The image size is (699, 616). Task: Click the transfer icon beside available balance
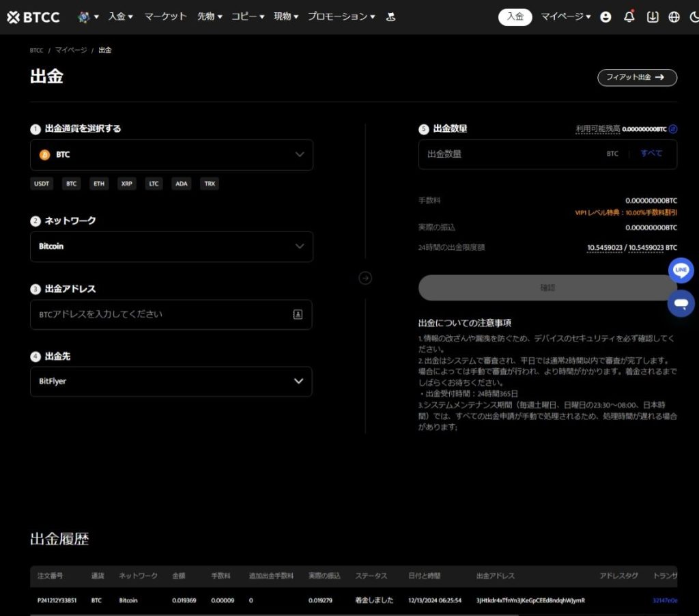click(672, 128)
